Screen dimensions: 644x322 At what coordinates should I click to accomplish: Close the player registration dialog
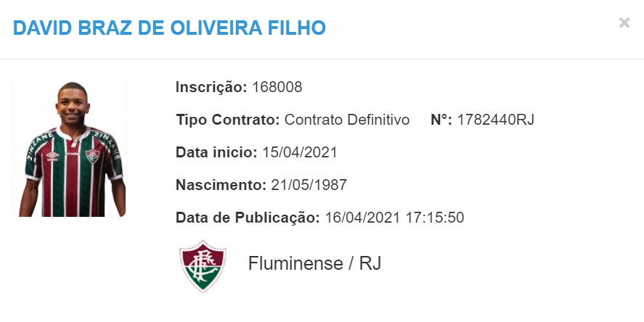tap(624, 22)
